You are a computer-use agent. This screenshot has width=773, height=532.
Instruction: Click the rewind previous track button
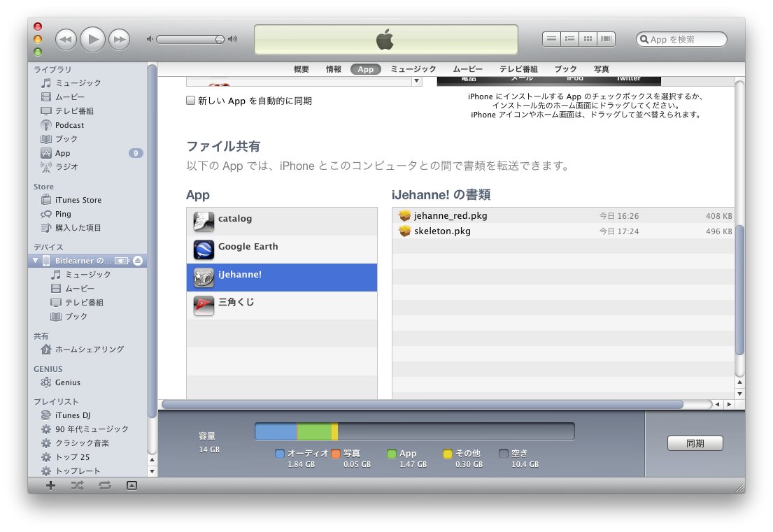click(x=66, y=39)
